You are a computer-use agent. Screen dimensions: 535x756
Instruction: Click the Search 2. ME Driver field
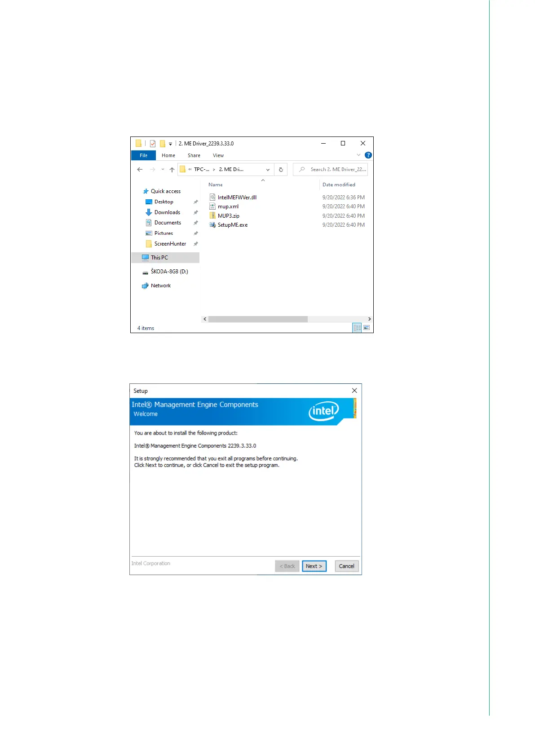[x=331, y=170]
